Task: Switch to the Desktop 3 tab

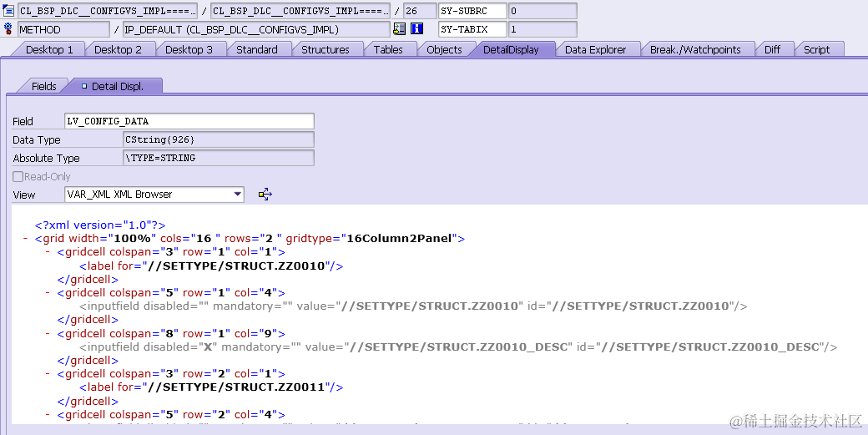Action: click(x=189, y=49)
